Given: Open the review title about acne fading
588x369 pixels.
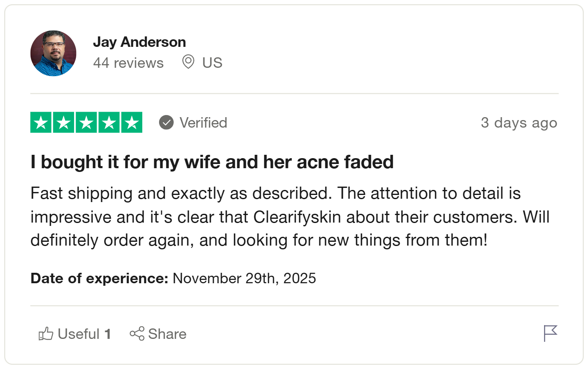Looking at the screenshot, I should [x=212, y=162].
